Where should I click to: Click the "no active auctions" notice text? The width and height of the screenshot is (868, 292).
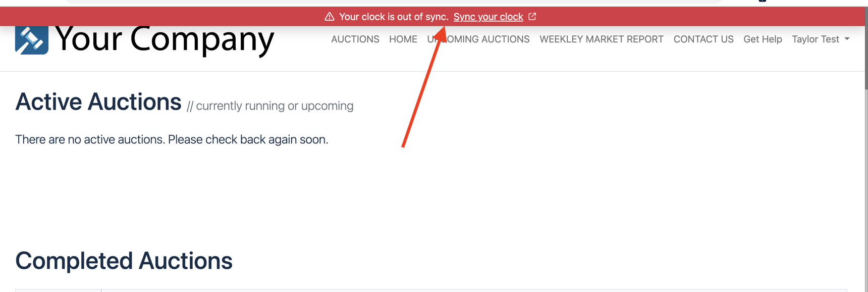(172, 139)
